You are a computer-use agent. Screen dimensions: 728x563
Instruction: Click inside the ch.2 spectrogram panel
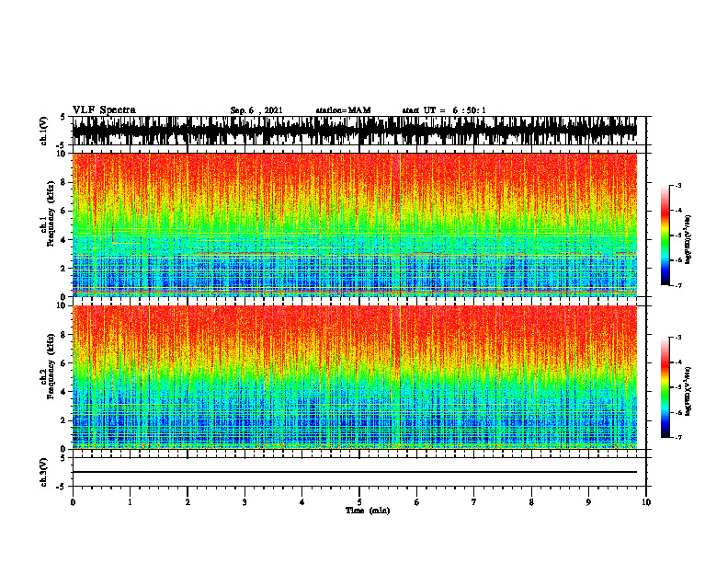click(x=355, y=377)
